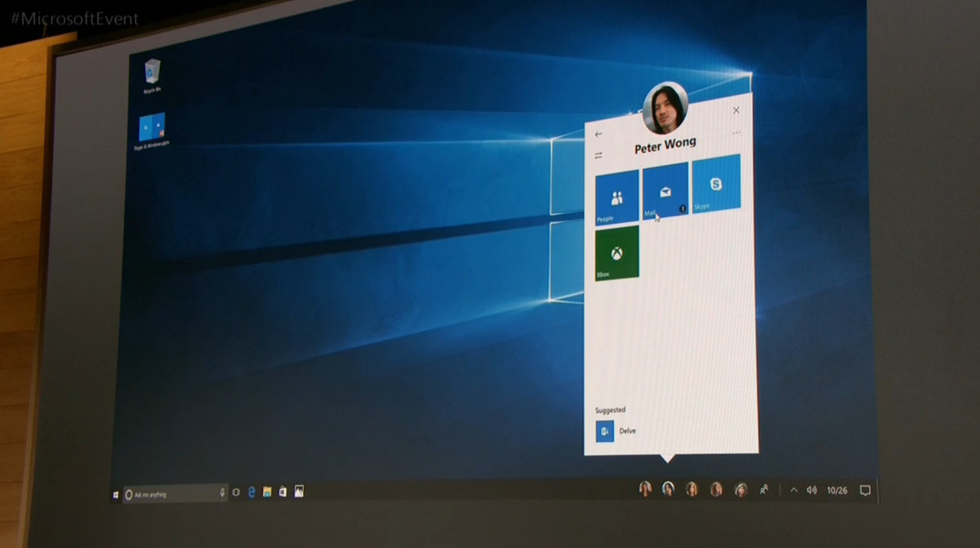Open the Mail tile with notification badge
980x548 pixels.
665,191
